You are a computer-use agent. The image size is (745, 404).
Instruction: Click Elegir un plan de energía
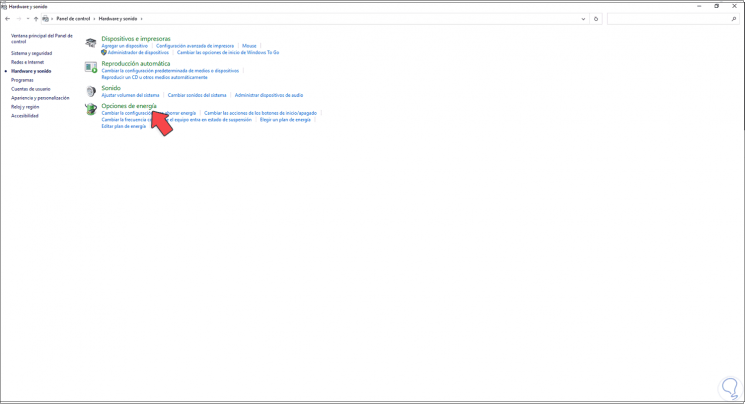[x=285, y=120]
